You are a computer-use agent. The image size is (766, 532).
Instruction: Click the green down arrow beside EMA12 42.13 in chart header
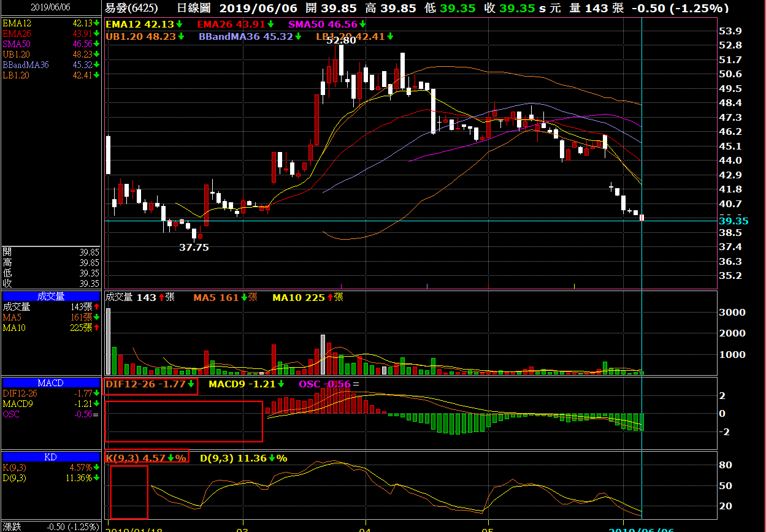click(x=180, y=24)
